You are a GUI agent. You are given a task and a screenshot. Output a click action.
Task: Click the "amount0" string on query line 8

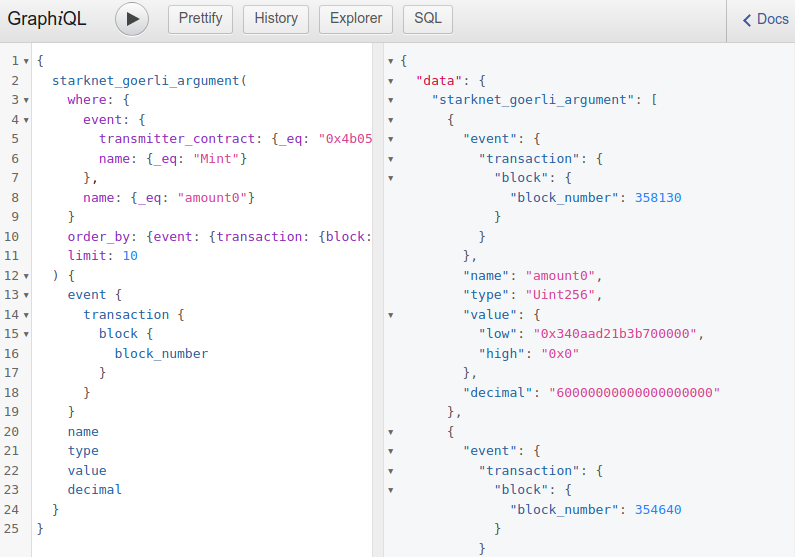click(212, 198)
